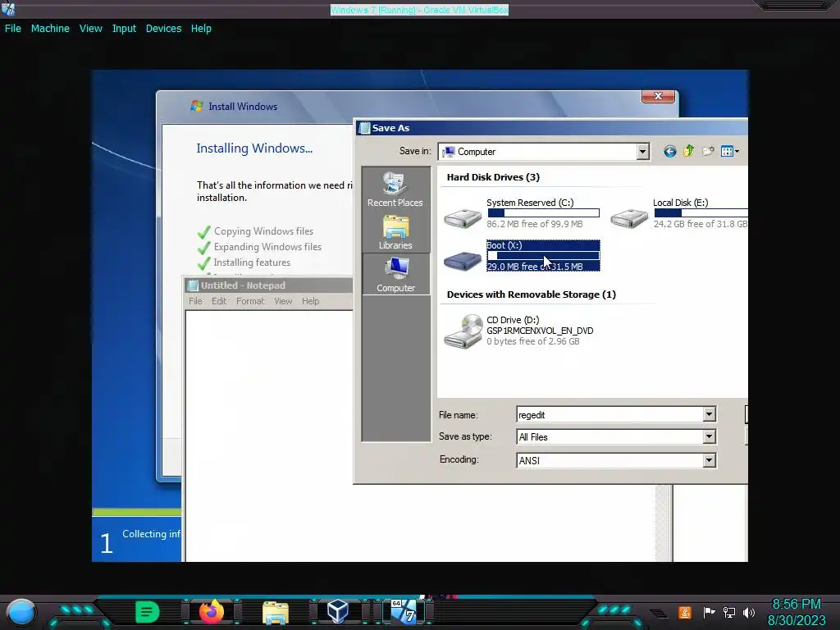The height and width of the screenshot is (630, 840).
Task: Switch to Windows 7 VM taskbar button
Action: click(x=403, y=611)
